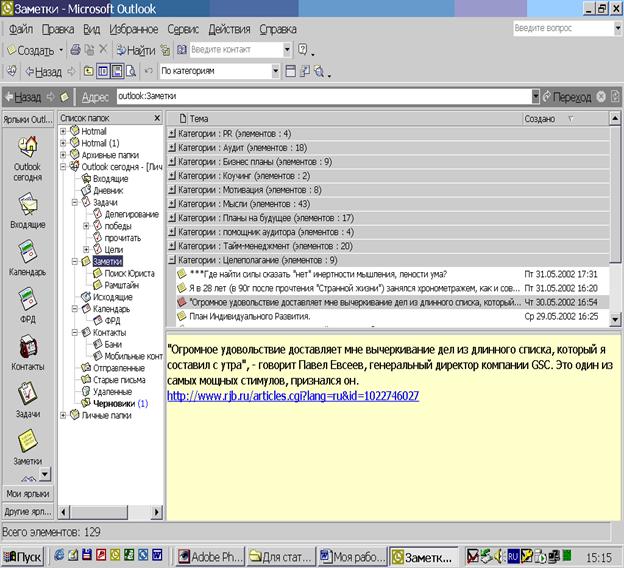
Task: Toggle the preview pane icon
Action: tap(117, 71)
